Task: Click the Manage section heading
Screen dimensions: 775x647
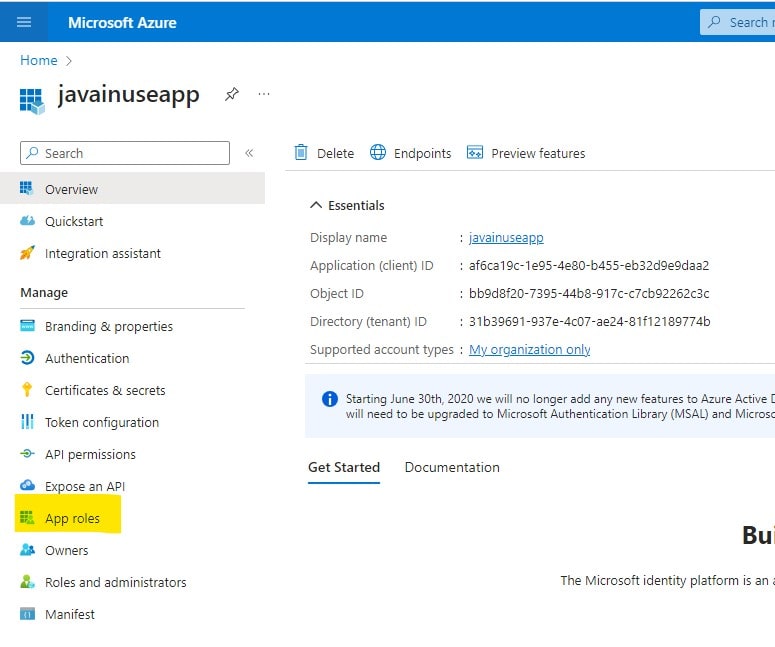Action: click(44, 293)
